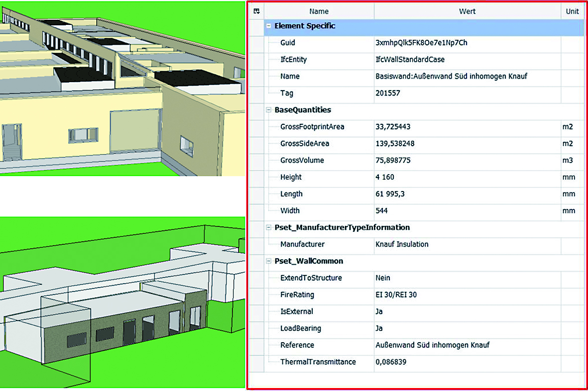The image size is (588, 391).
Task: Select the ThermalTransmittance row
Action: [x=318, y=362]
